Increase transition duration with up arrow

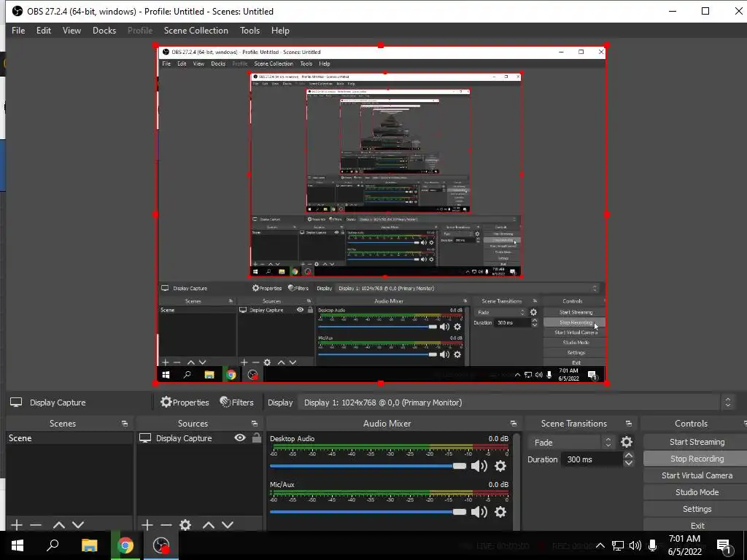click(628, 456)
